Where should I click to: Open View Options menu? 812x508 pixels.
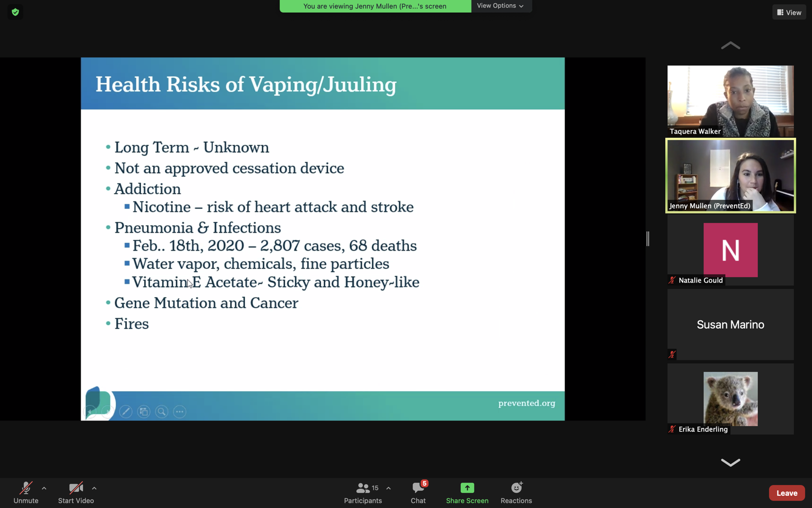coord(500,6)
